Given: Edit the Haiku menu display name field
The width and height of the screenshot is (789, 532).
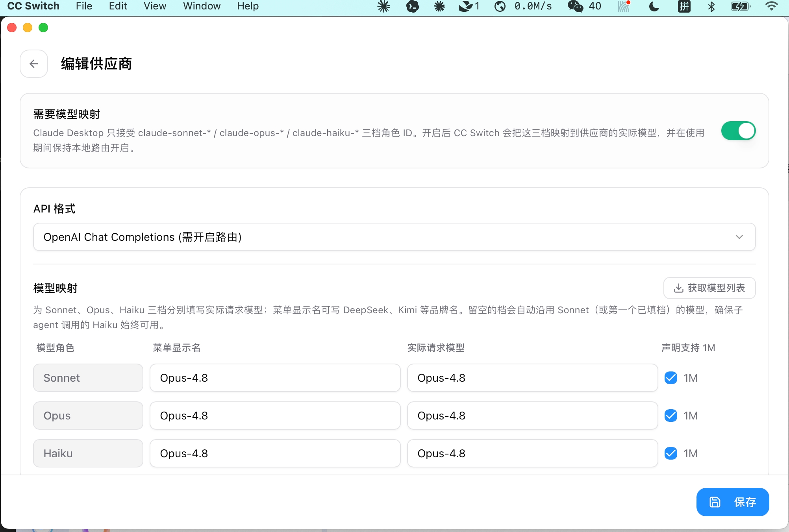Looking at the screenshot, I should (275, 453).
